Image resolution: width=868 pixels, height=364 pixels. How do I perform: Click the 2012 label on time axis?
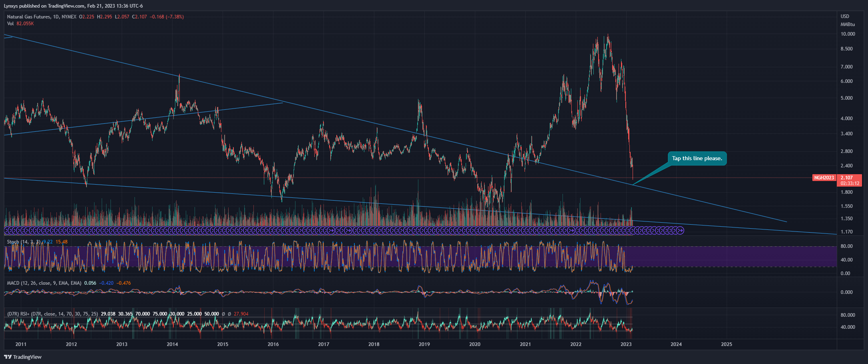(x=71, y=344)
